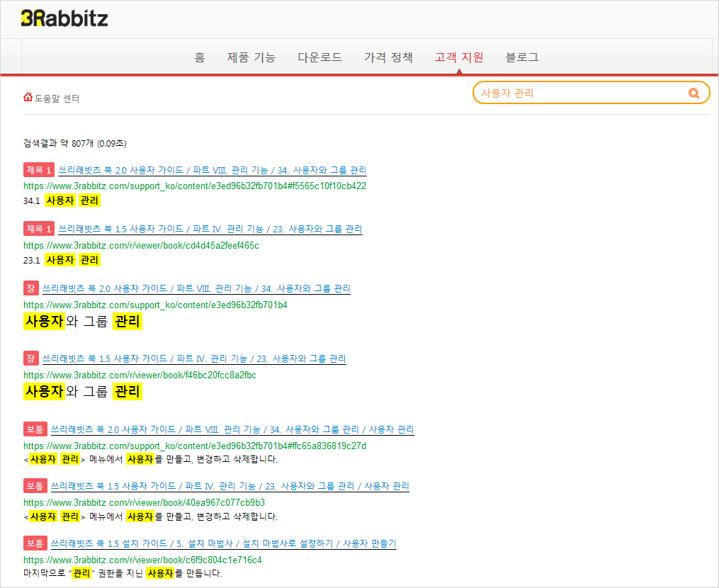
Task: Open 설치 가이드 사용자 만들기 result link
Action: click(223, 543)
